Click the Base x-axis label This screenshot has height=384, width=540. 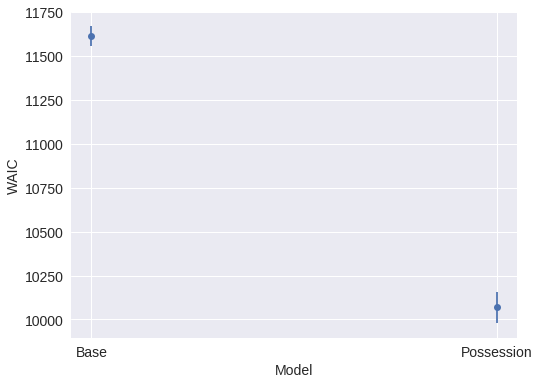pos(91,352)
